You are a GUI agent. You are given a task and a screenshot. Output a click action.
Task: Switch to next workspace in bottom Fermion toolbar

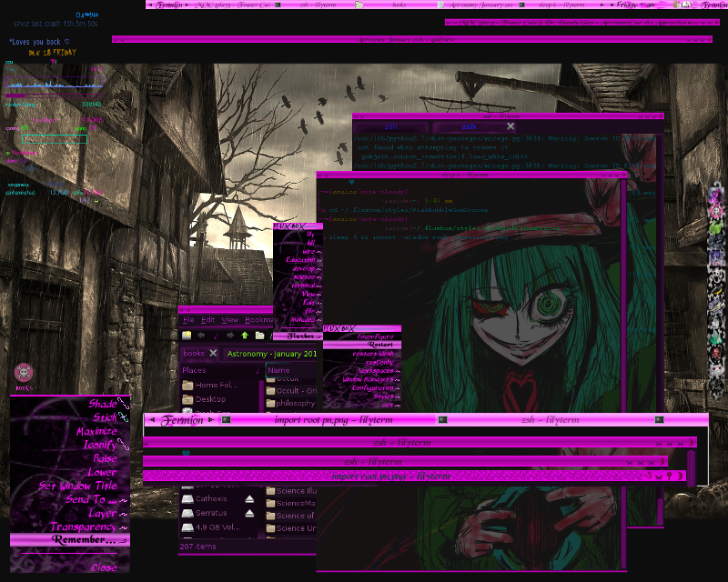coord(211,420)
